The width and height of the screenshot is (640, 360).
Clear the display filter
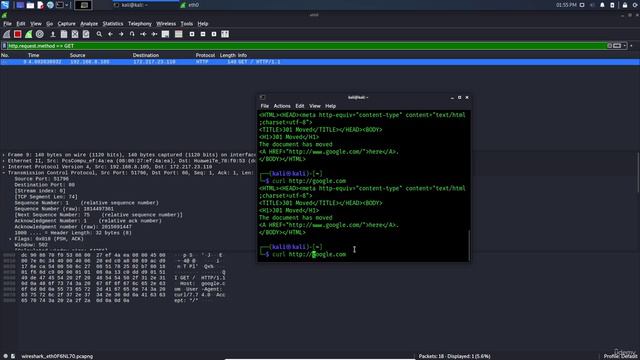(609, 46)
